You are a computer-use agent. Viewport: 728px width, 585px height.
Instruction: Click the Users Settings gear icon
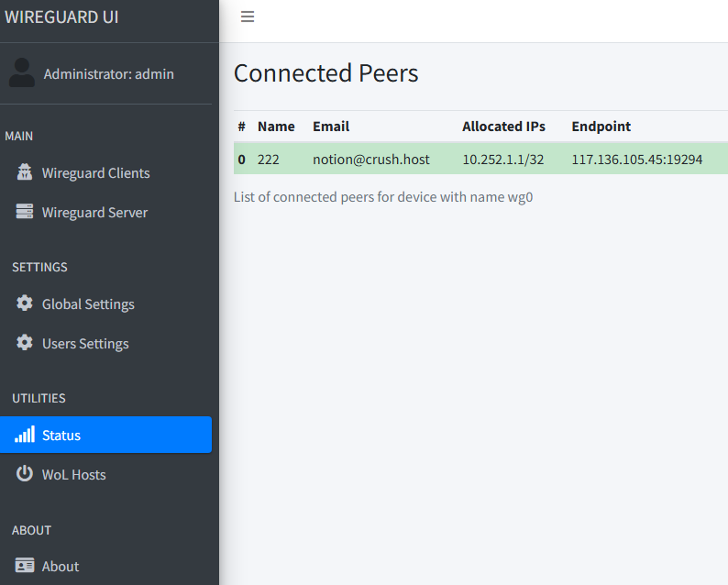click(x=25, y=343)
